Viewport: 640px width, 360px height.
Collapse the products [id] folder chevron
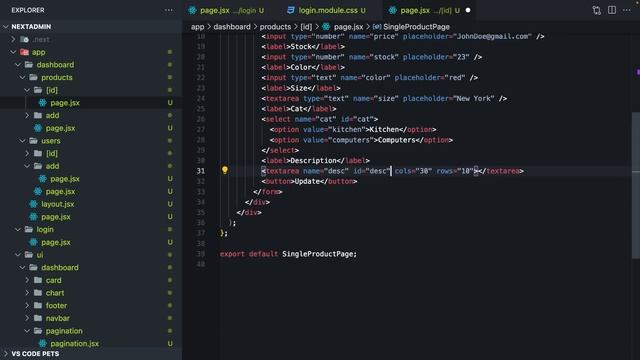[x=27, y=90]
